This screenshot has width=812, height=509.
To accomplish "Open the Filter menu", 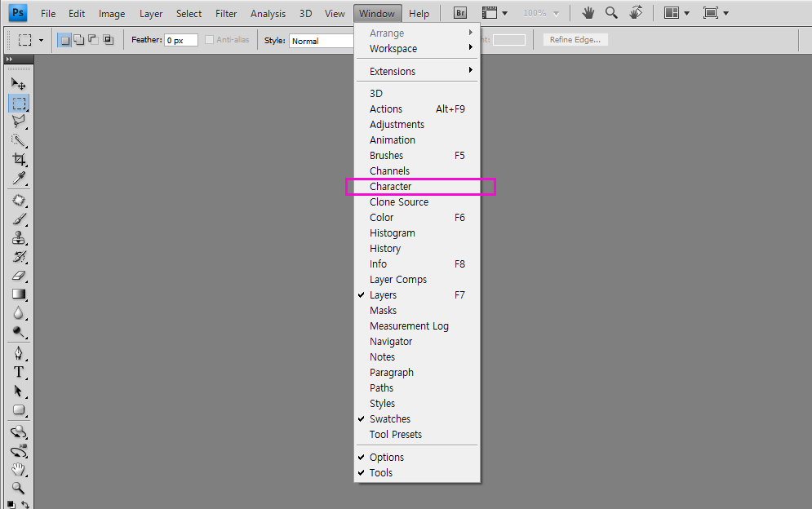I will 226,14.
